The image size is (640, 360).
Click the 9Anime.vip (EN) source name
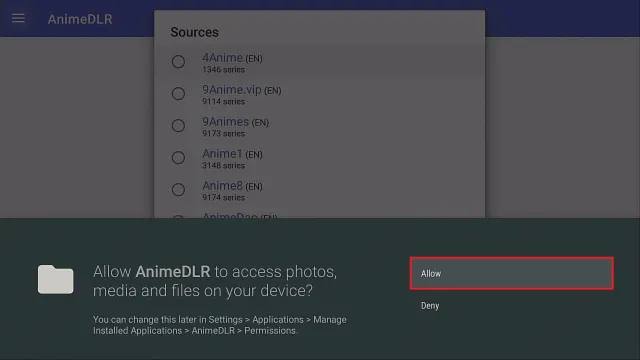242,90
